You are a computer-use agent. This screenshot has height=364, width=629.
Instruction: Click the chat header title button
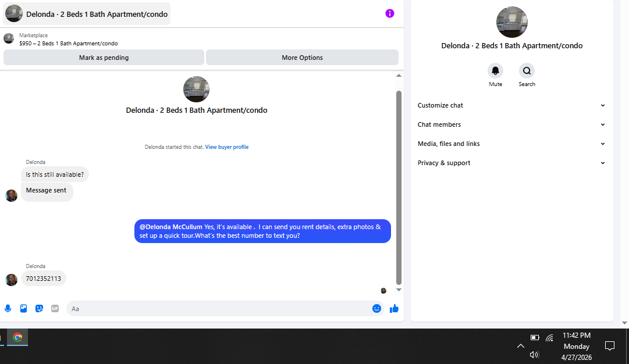(87, 14)
